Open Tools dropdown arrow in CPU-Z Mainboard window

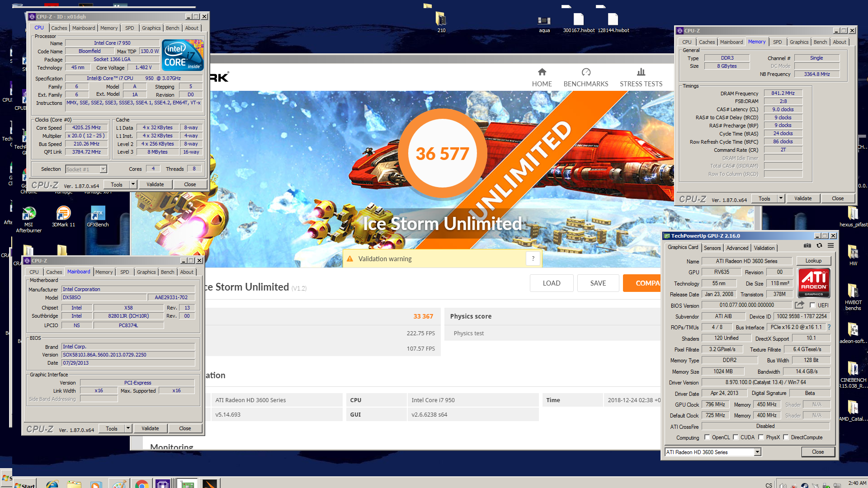pyautogui.click(x=128, y=428)
